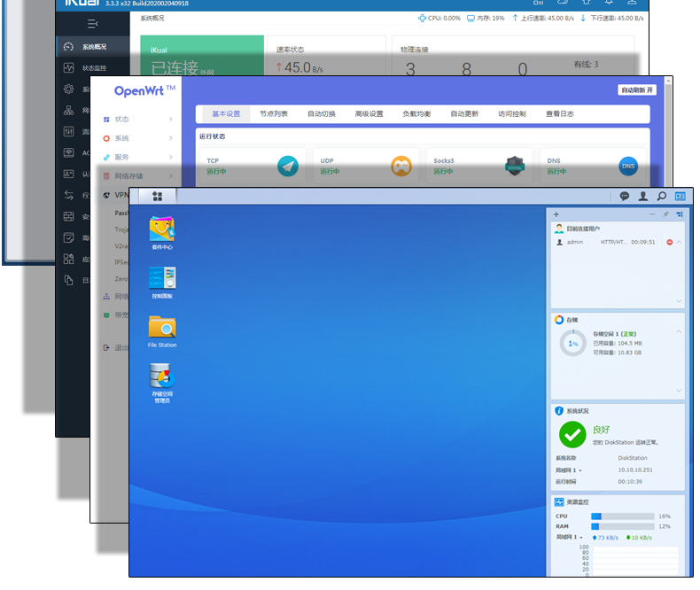700x590 pixels.
Task: Expand the connected users widget downward
Action: coord(679,301)
